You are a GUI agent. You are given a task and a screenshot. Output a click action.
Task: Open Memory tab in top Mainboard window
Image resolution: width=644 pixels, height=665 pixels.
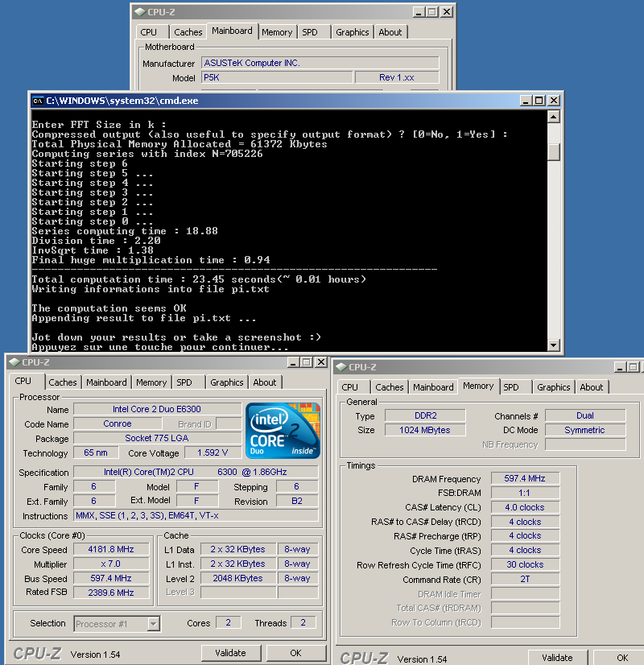pyautogui.click(x=277, y=32)
